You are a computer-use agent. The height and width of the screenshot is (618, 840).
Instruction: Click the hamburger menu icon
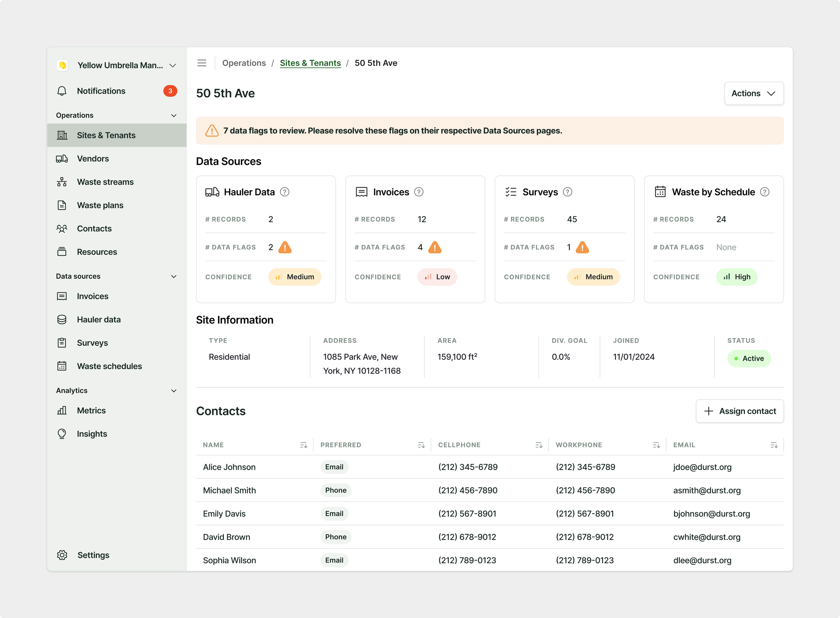202,63
